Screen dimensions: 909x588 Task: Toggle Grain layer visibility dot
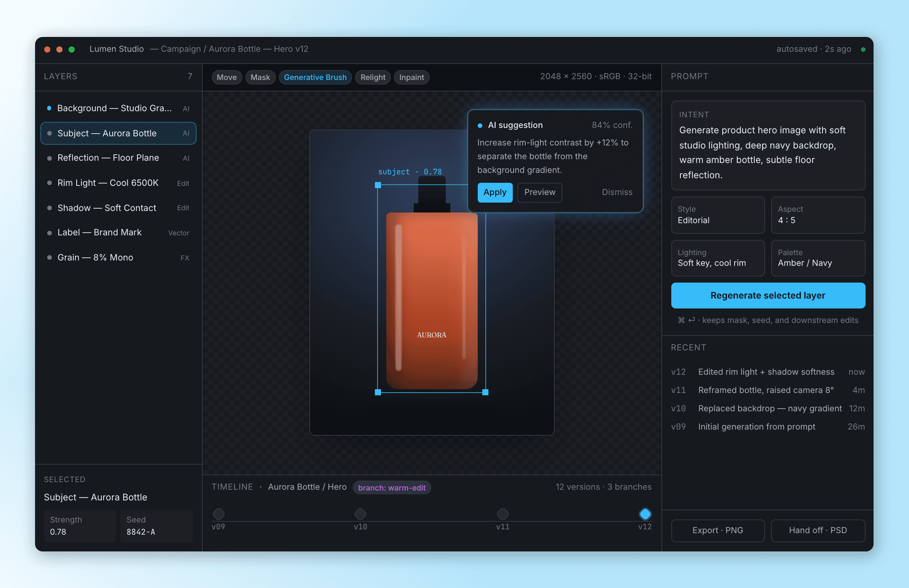point(49,258)
